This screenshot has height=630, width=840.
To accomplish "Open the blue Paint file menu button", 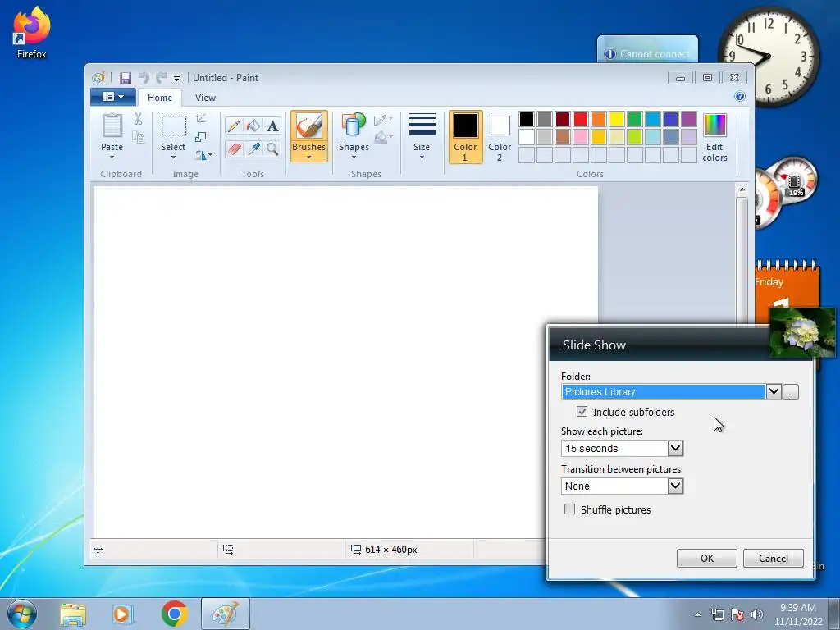I will click(112, 97).
